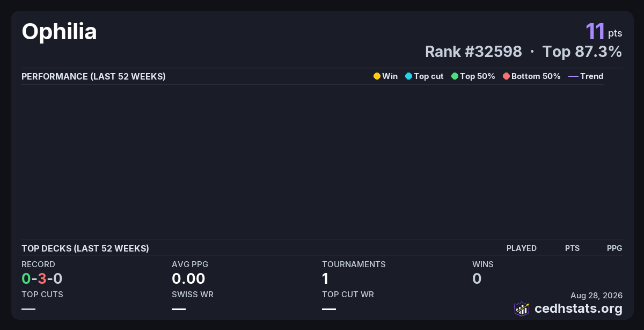Image resolution: width=644 pixels, height=330 pixels.
Task: Click the red Bottom 50% legend dot
Action: [x=506, y=76]
